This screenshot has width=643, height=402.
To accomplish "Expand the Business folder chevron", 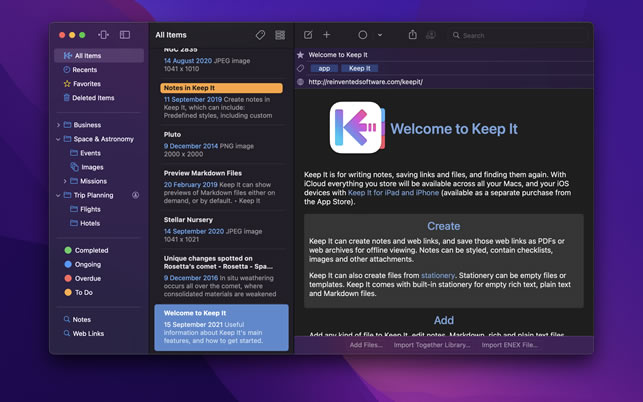I will pyautogui.click(x=58, y=125).
